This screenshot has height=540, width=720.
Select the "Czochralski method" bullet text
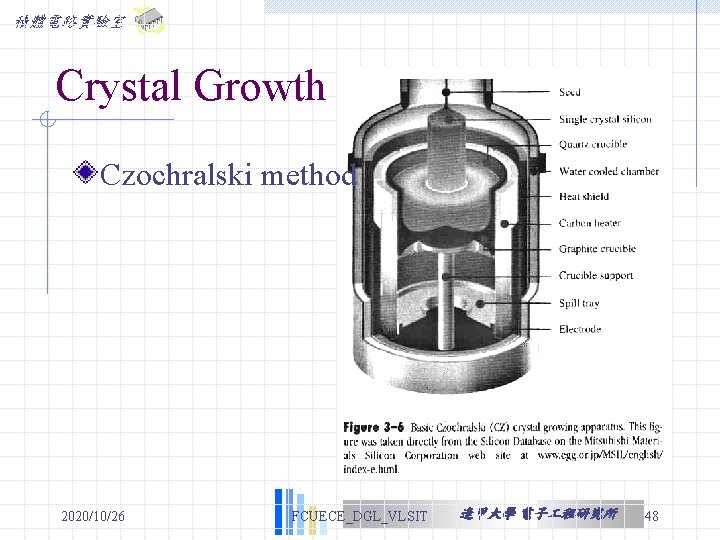(228, 175)
